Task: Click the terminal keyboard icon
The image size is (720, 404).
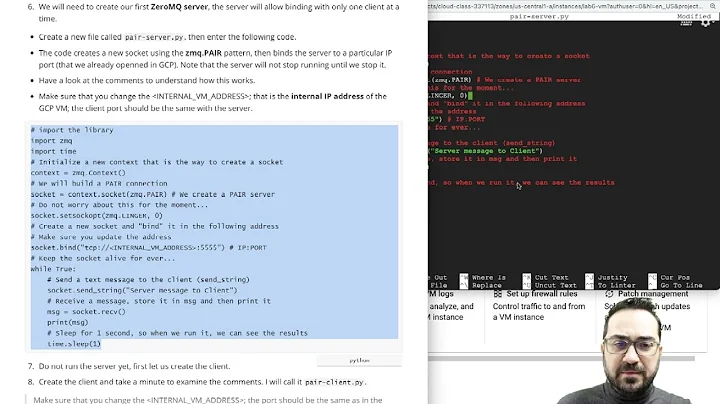Action: click(x=686, y=22)
